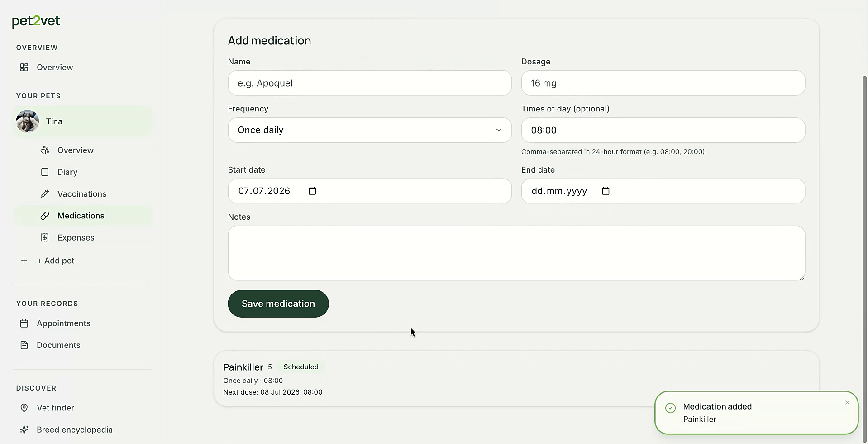Open the Start date calendar picker
Image resolution: width=868 pixels, height=444 pixels.
[x=312, y=191]
